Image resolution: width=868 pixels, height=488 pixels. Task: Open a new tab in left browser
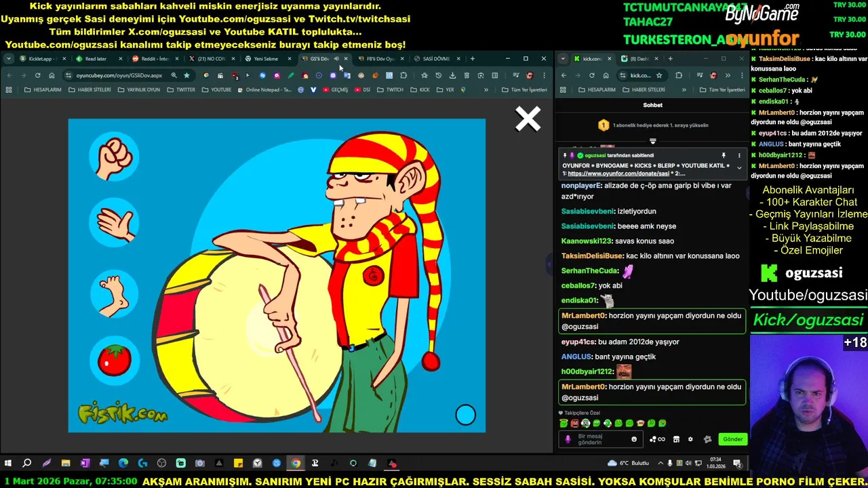coord(472,59)
